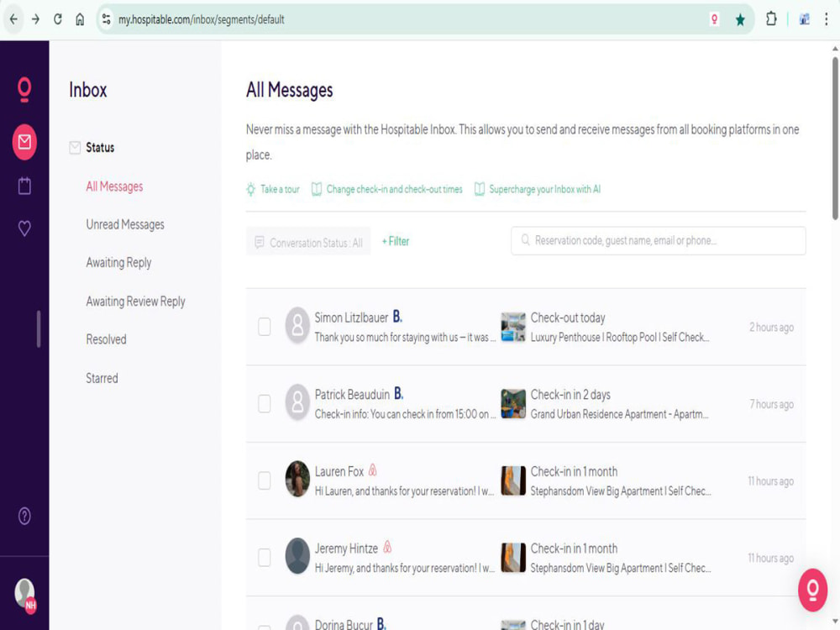Click the "Status" heading text

(100, 147)
